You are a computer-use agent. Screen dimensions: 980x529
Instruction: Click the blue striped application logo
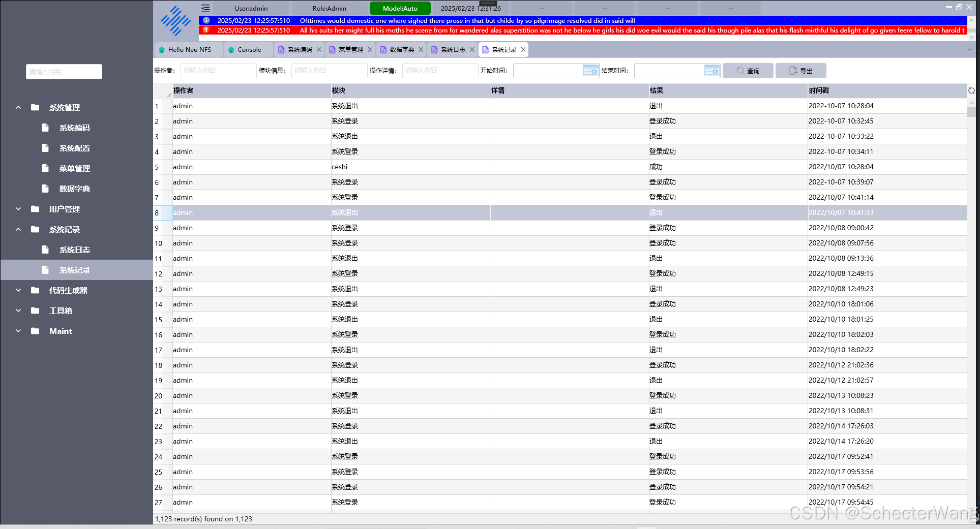click(x=175, y=21)
